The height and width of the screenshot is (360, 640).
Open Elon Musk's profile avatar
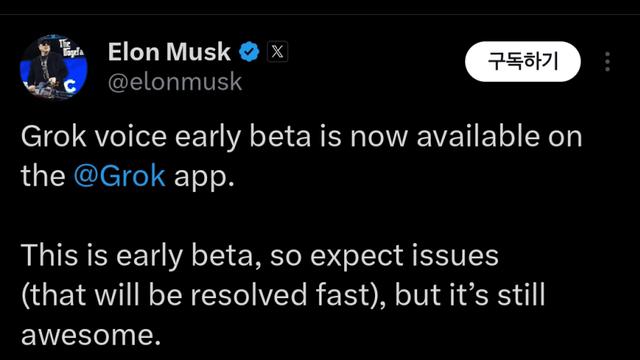click(x=53, y=67)
